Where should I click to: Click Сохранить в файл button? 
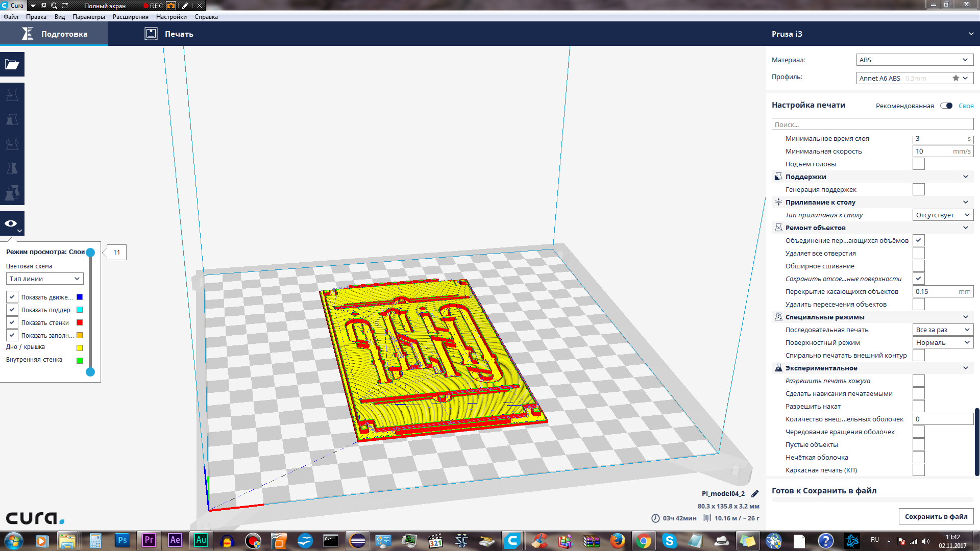click(x=936, y=516)
